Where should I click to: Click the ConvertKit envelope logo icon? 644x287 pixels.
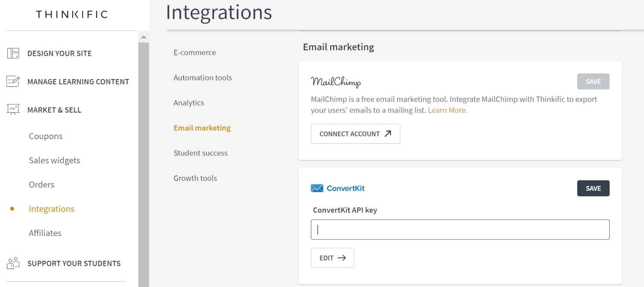pos(317,188)
